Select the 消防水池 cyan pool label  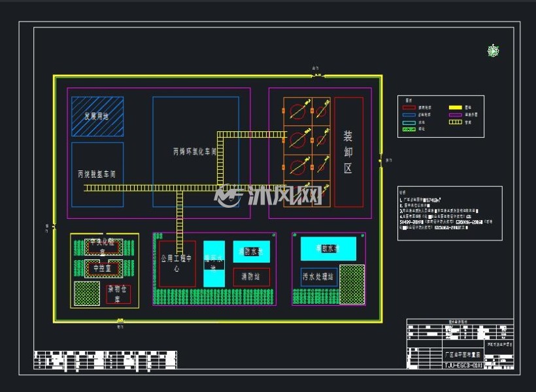251,252
